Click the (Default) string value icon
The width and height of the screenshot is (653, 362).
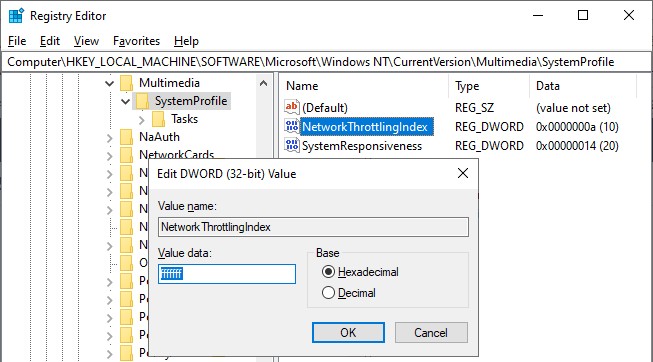[x=292, y=107]
